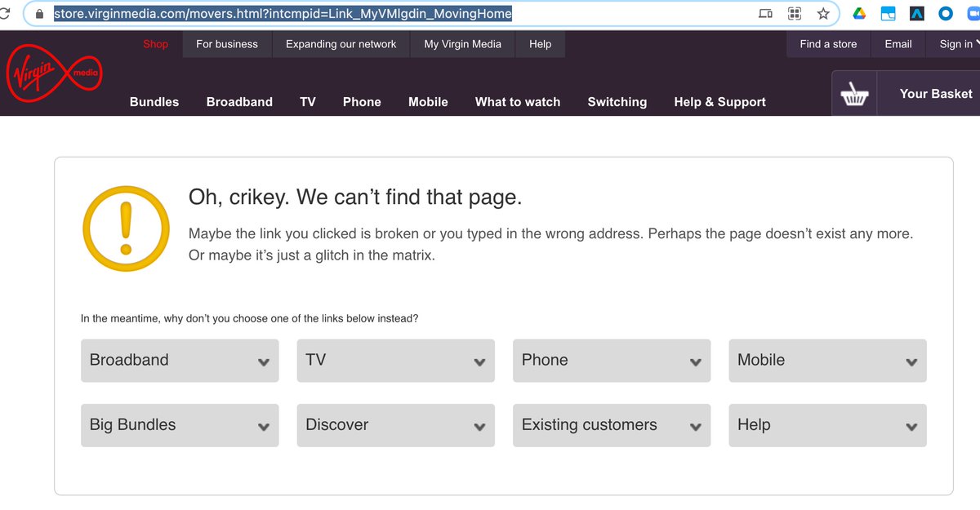This screenshot has width=980, height=510.
Task: Open the Help & Support menu
Action: point(719,102)
